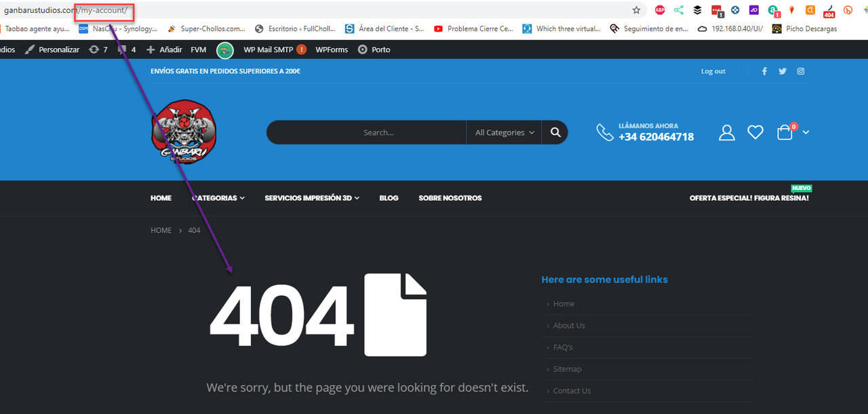Open the FAQ's useful link
The width and height of the screenshot is (868, 414).
click(x=563, y=347)
